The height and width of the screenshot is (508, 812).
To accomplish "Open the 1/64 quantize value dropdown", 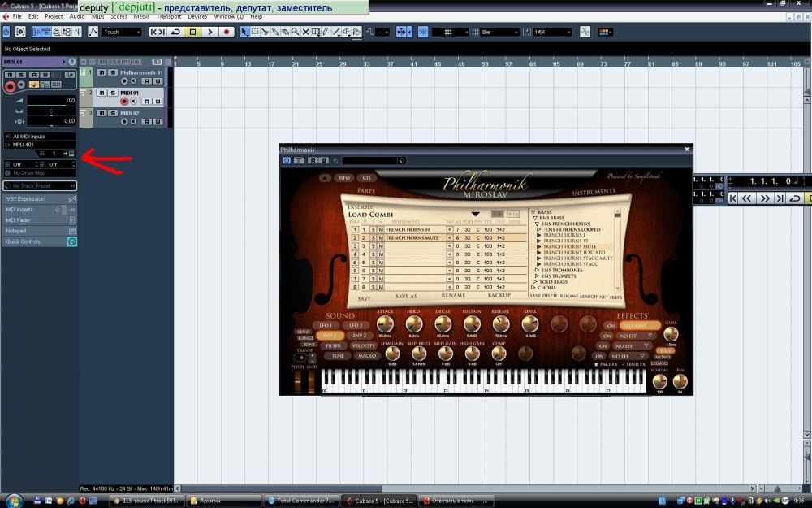I will point(552,33).
